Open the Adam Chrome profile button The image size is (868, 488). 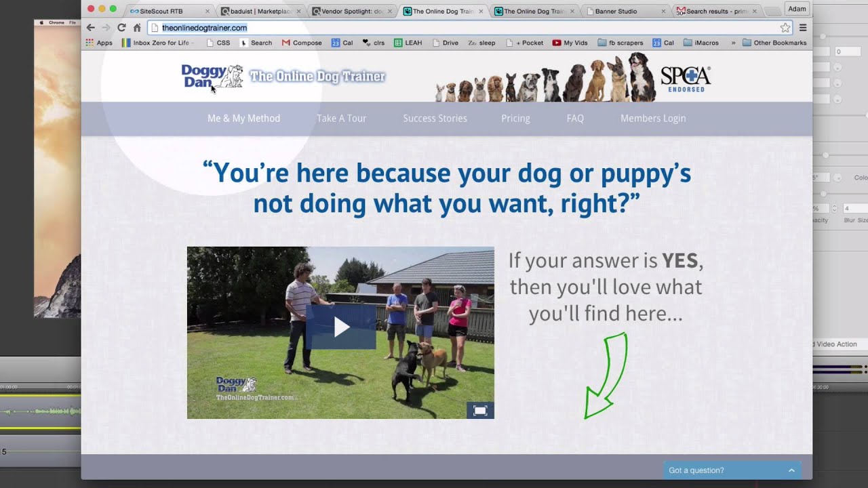[797, 9]
